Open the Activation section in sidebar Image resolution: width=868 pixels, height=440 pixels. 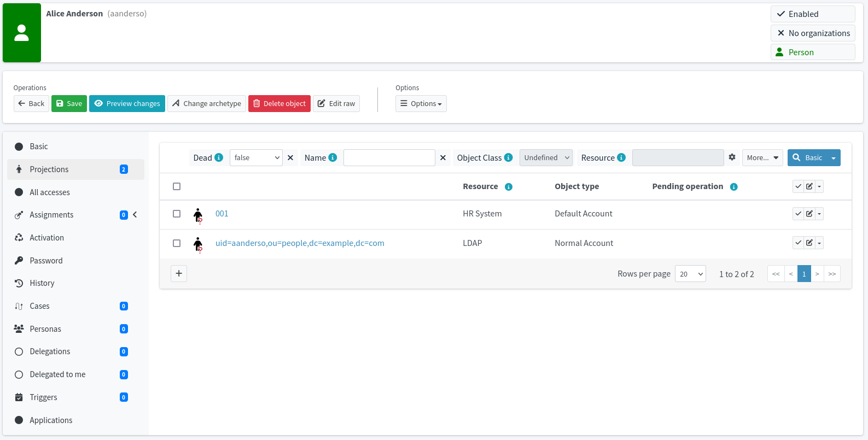click(47, 238)
